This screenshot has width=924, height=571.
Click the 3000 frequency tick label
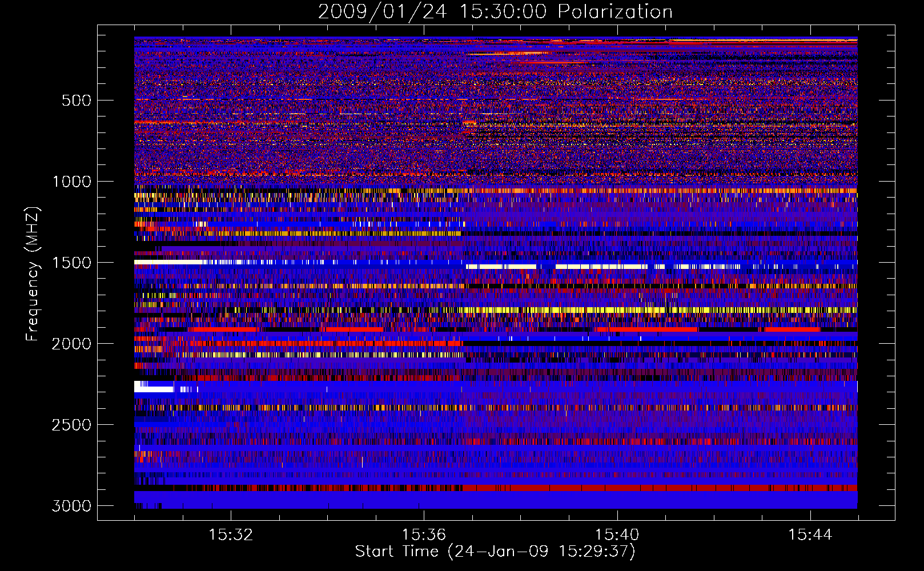click(x=71, y=506)
